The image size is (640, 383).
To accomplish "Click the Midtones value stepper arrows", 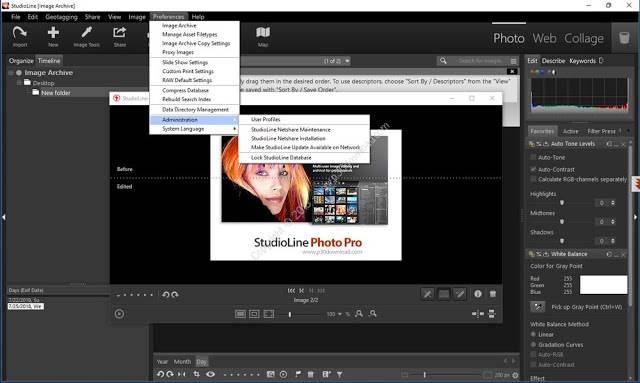I will tap(613, 222).
